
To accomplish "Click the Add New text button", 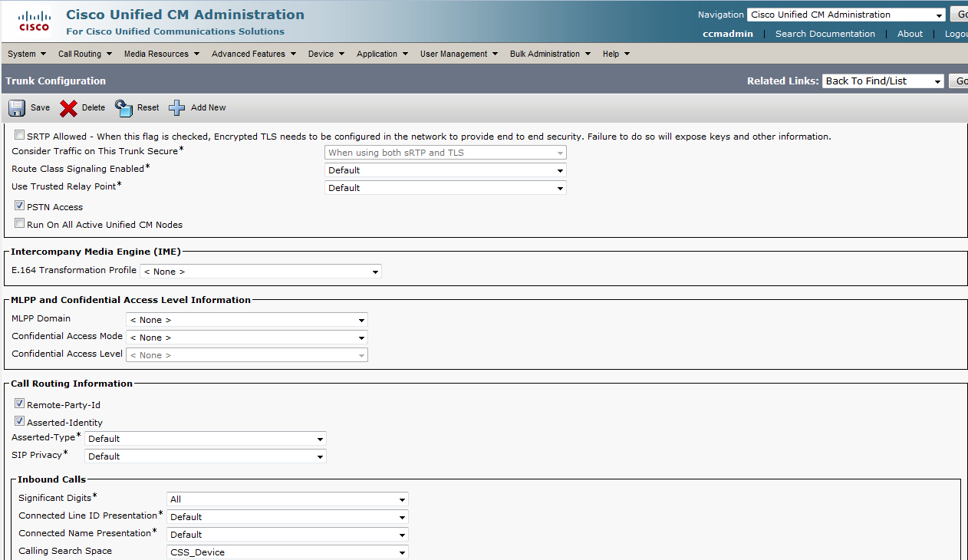I will tap(209, 108).
